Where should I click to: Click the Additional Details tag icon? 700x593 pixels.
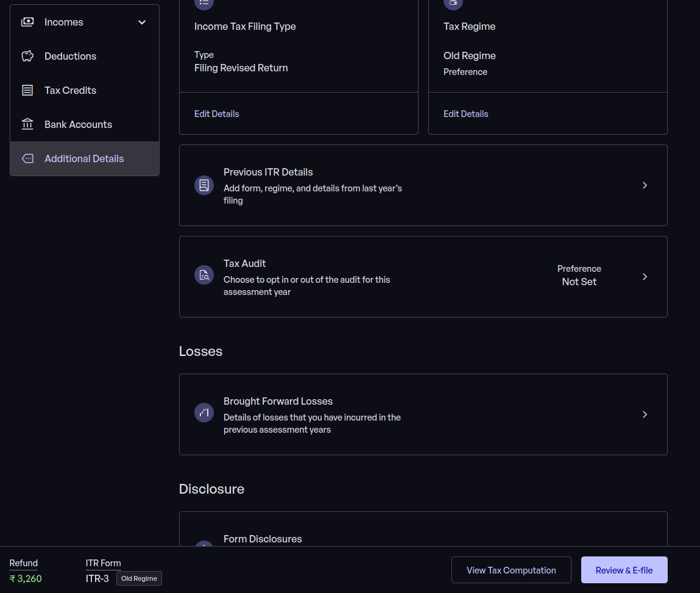pyautogui.click(x=27, y=158)
